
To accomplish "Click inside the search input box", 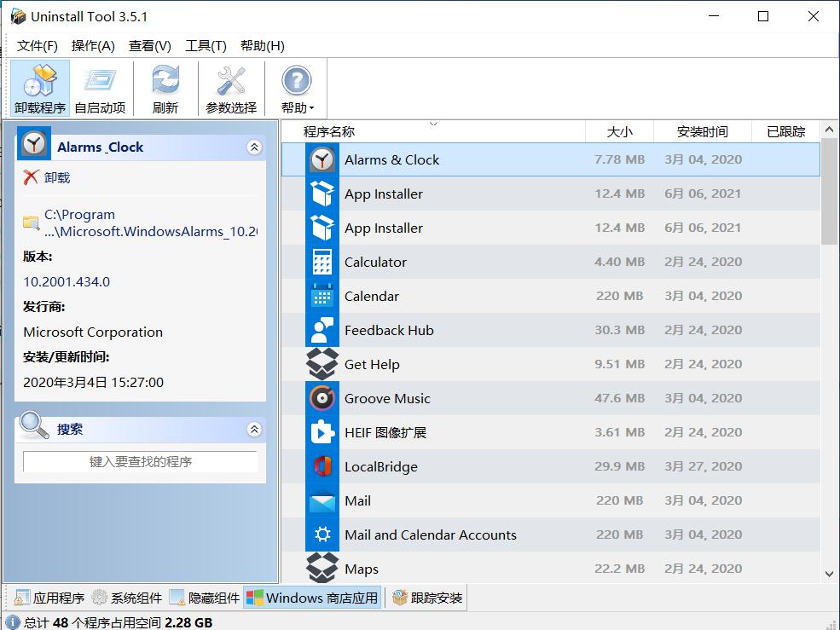I will 139,460.
